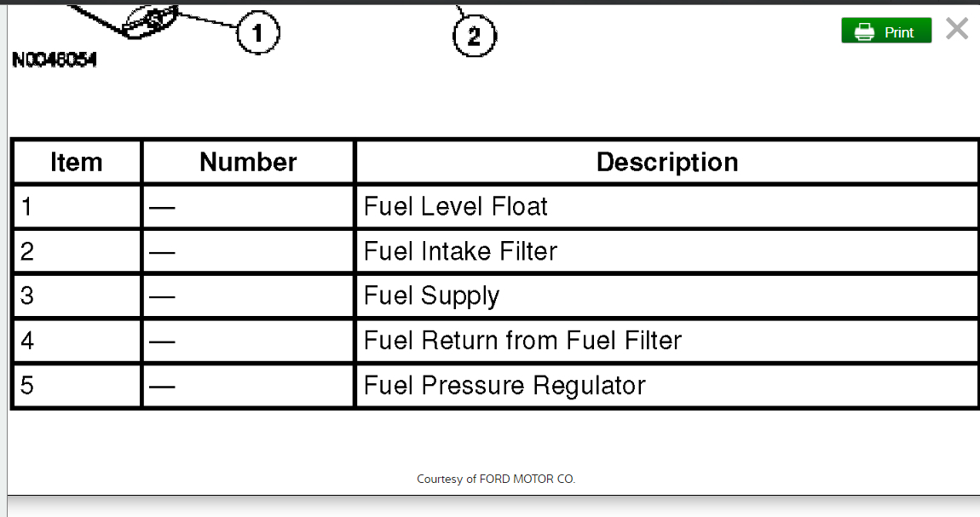Click item number 4 in the table
The height and width of the screenshot is (517, 980).
pos(27,341)
